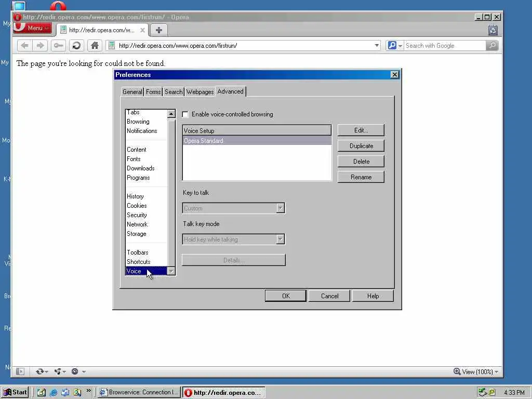Close the Preferences dialog with X
532x399 pixels.
click(395, 75)
